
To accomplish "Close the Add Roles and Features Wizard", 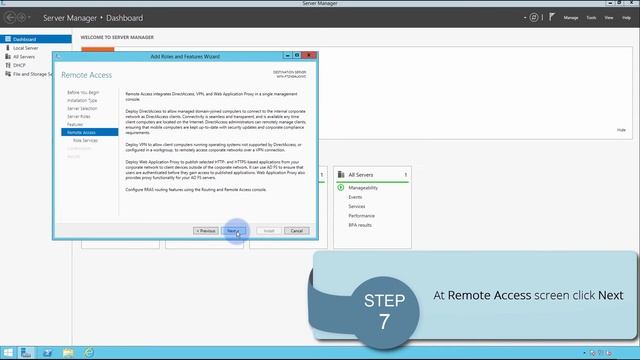I will [309, 56].
